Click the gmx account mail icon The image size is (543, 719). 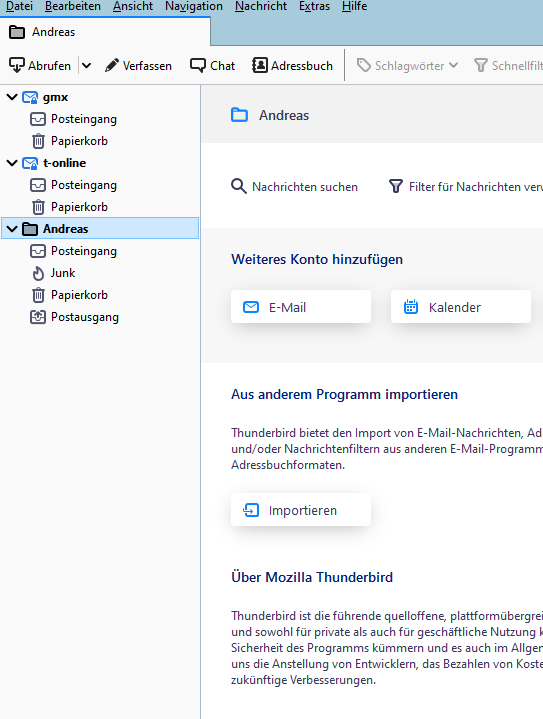pos(30,97)
